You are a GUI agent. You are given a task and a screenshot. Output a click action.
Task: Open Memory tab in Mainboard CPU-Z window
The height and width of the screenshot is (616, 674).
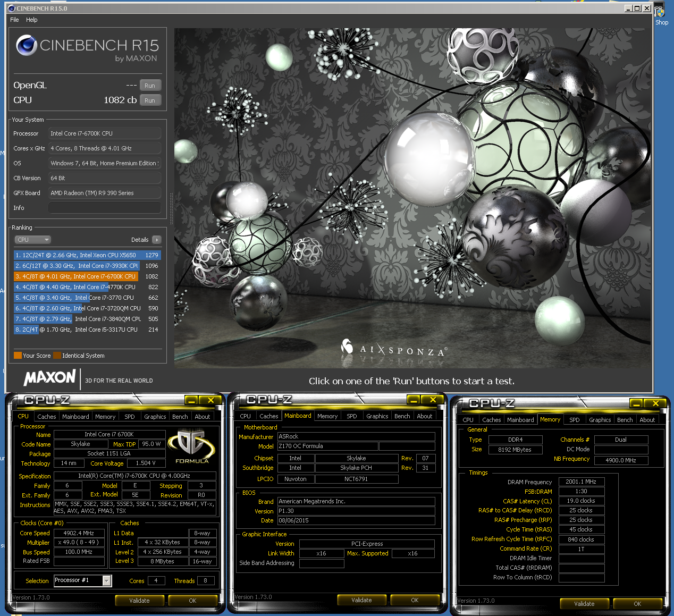(327, 416)
